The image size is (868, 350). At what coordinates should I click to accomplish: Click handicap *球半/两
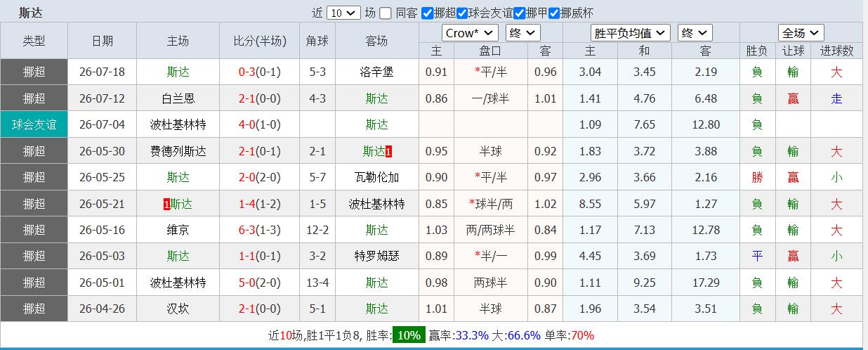pos(491,204)
